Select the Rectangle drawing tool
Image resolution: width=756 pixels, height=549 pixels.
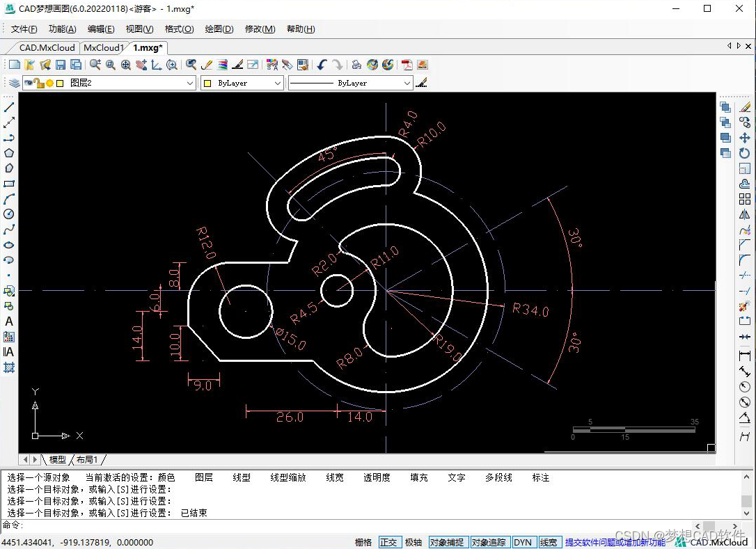pyautogui.click(x=8, y=184)
